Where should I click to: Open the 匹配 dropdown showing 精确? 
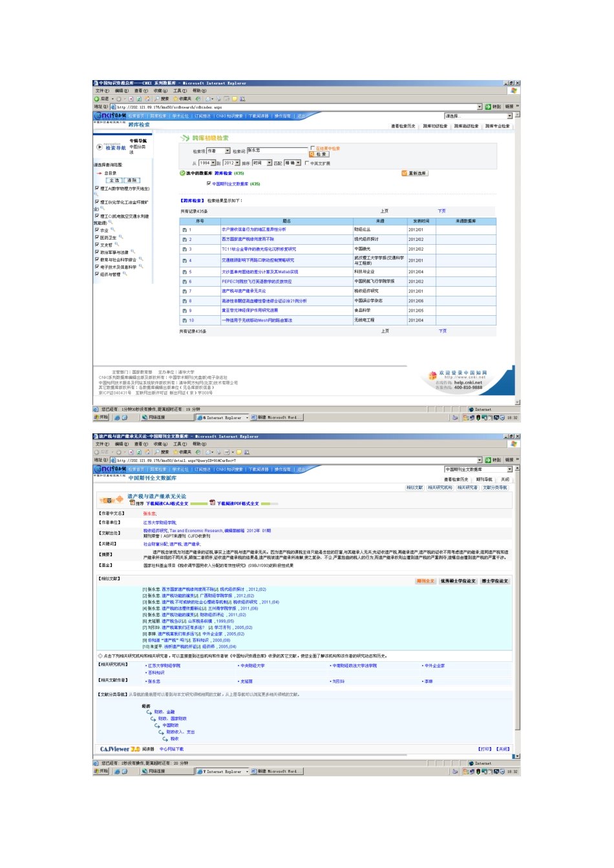(x=293, y=163)
